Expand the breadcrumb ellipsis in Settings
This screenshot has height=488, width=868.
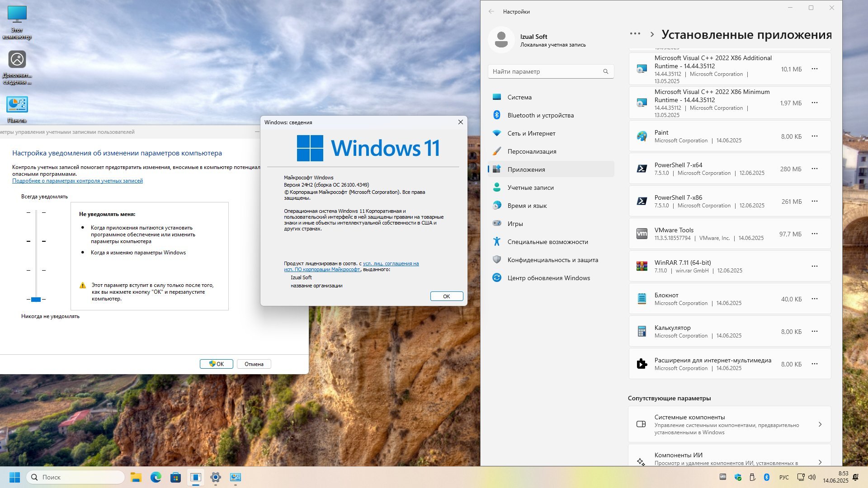(635, 34)
